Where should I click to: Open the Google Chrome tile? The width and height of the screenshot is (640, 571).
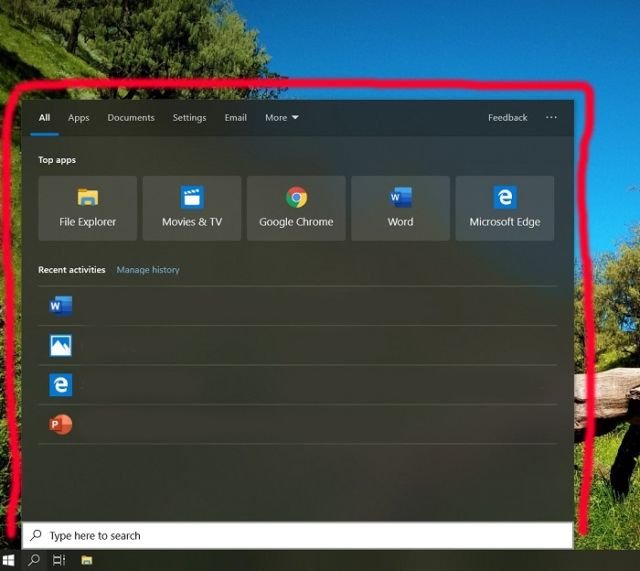click(296, 208)
